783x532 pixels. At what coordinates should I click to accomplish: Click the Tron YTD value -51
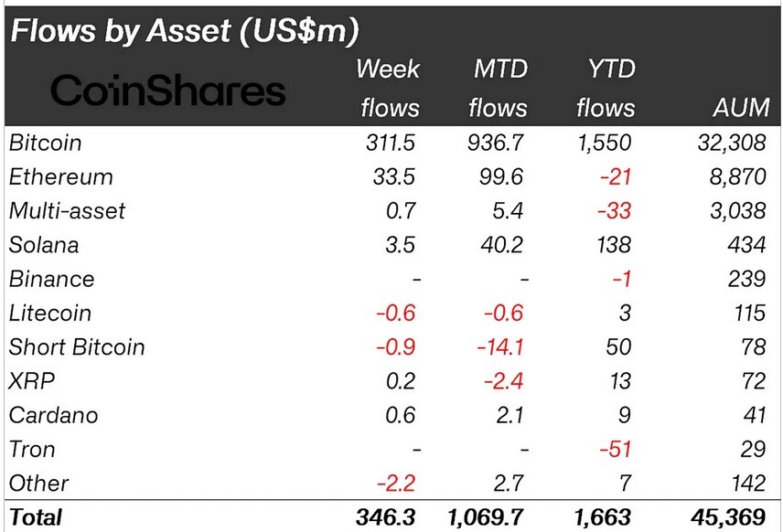coord(616,449)
